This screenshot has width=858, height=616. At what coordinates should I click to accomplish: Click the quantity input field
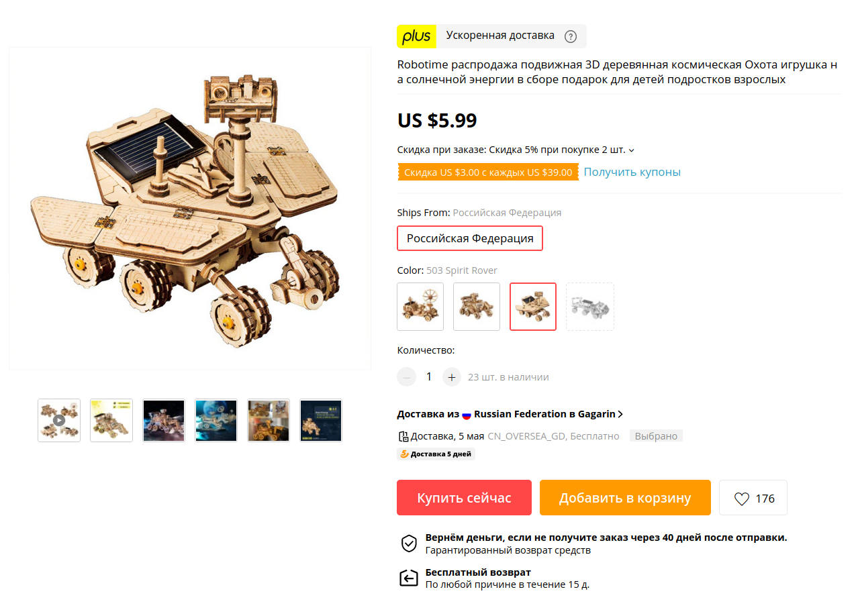click(429, 377)
